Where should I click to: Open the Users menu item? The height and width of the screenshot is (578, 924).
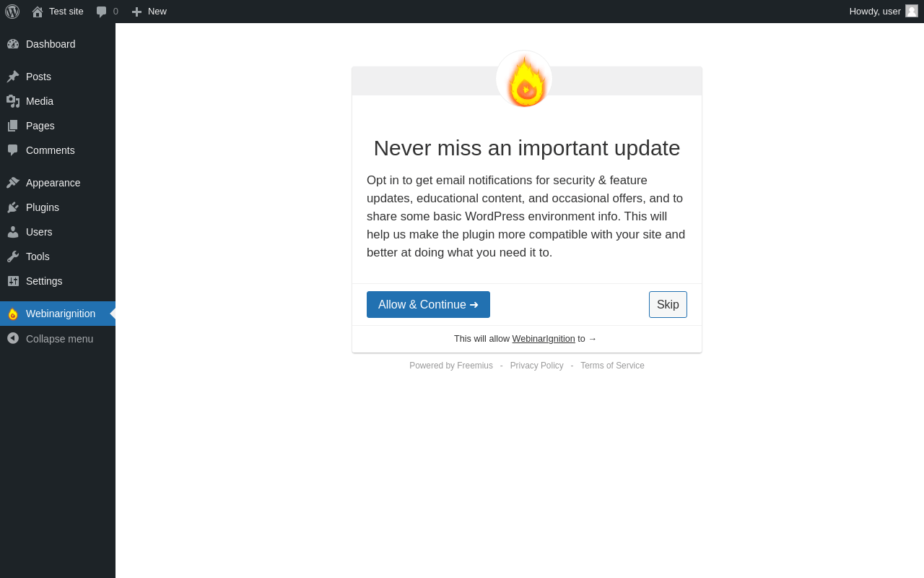(x=58, y=232)
